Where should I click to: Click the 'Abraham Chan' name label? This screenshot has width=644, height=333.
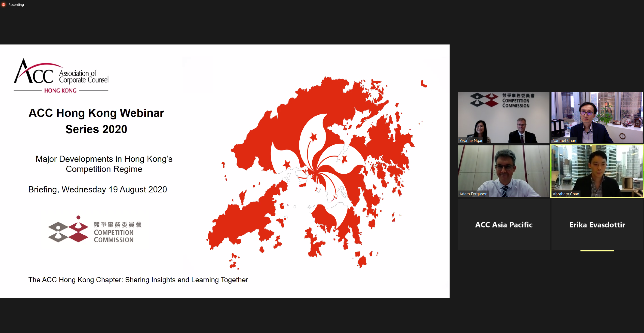click(566, 194)
